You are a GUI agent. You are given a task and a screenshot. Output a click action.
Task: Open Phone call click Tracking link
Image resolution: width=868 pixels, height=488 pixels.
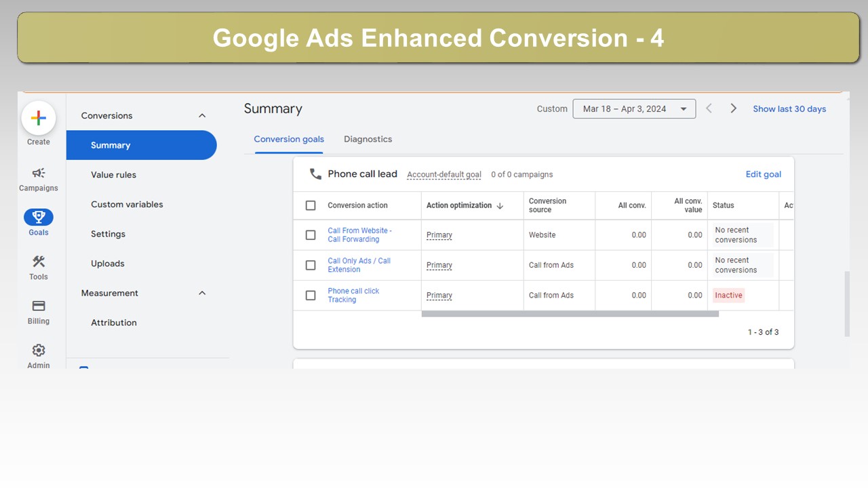353,296
